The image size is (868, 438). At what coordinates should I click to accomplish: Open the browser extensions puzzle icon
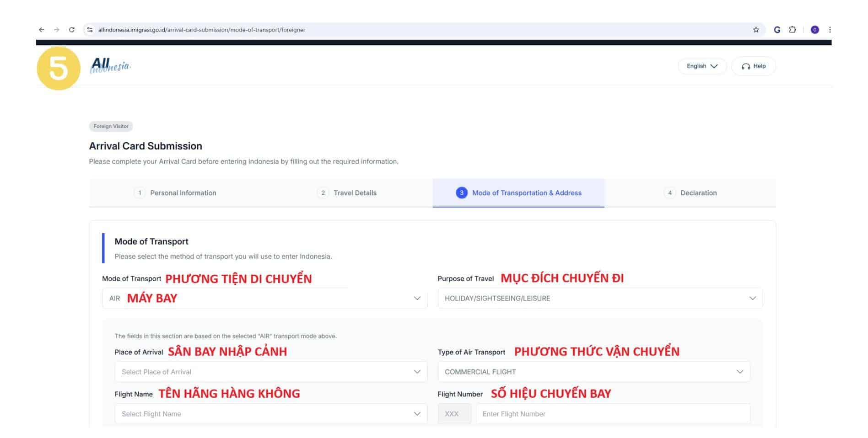point(792,30)
